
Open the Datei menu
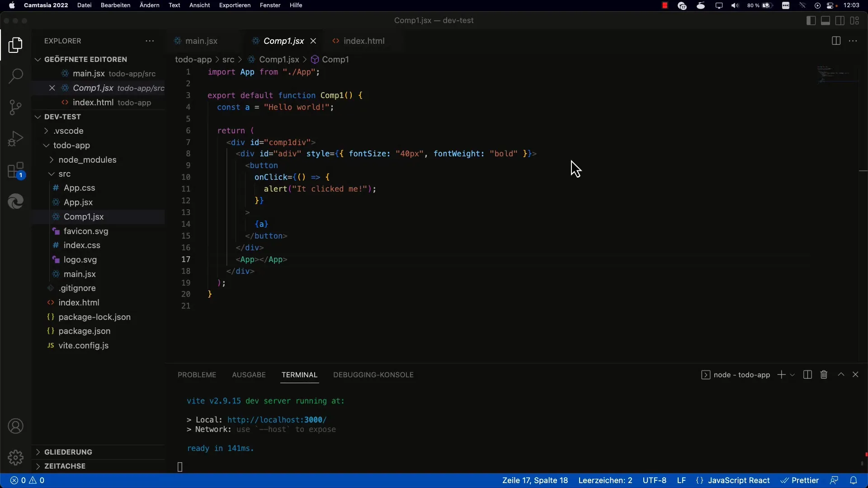point(84,5)
